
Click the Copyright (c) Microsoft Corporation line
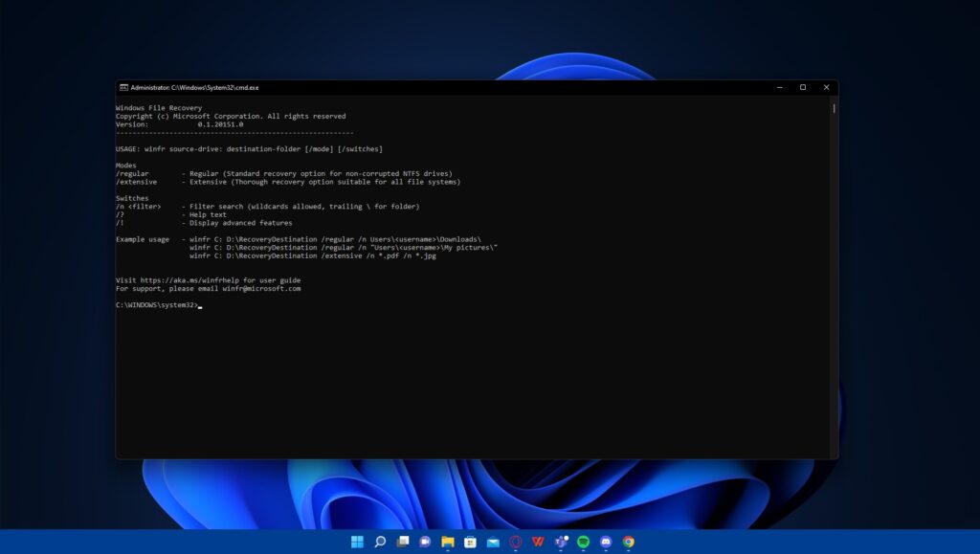click(231, 116)
